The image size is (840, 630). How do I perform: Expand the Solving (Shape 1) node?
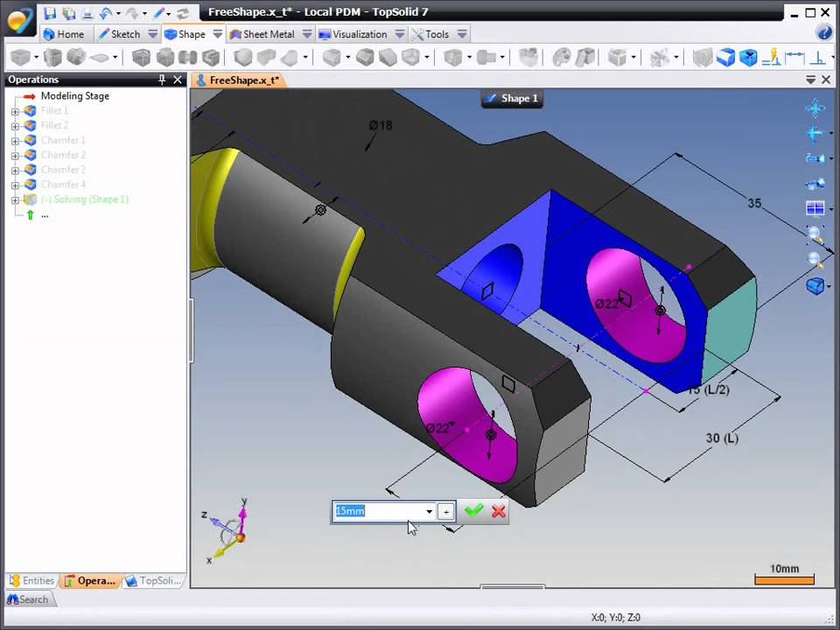click(x=15, y=199)
